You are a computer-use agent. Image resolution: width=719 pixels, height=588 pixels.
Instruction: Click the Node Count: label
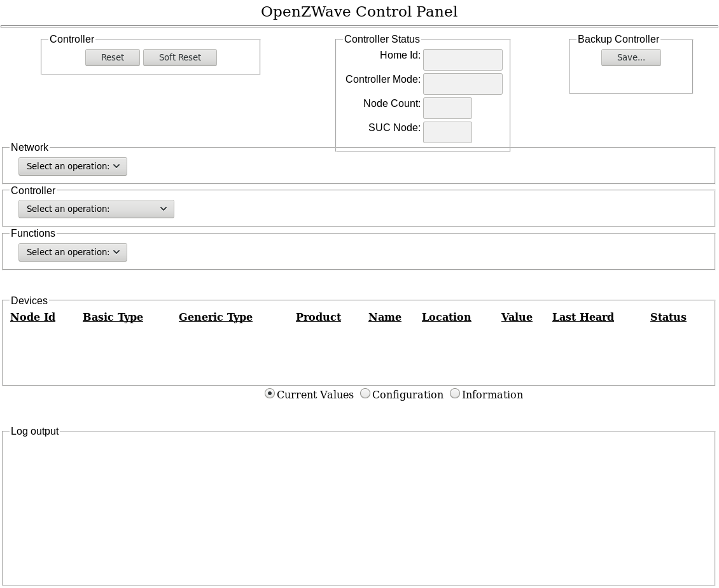(x=391, y=104)
